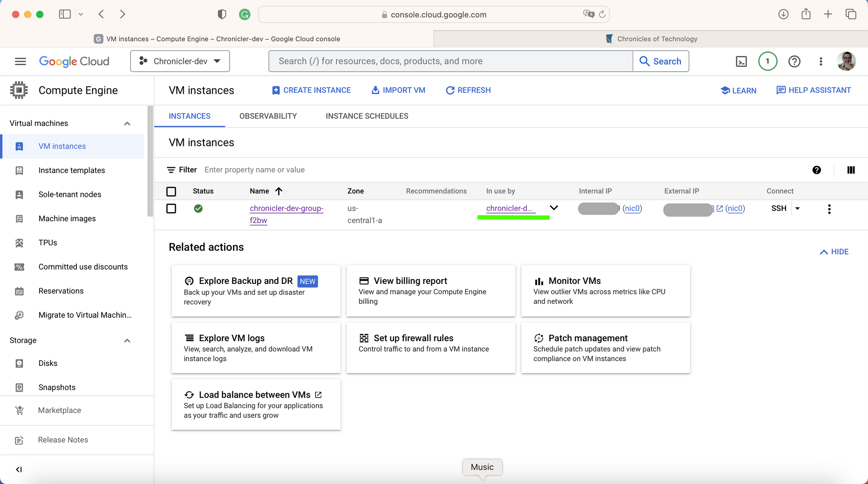Click the notifications badge showing 1
Viewport: 868px width, 484px height.
coord(767,61)
